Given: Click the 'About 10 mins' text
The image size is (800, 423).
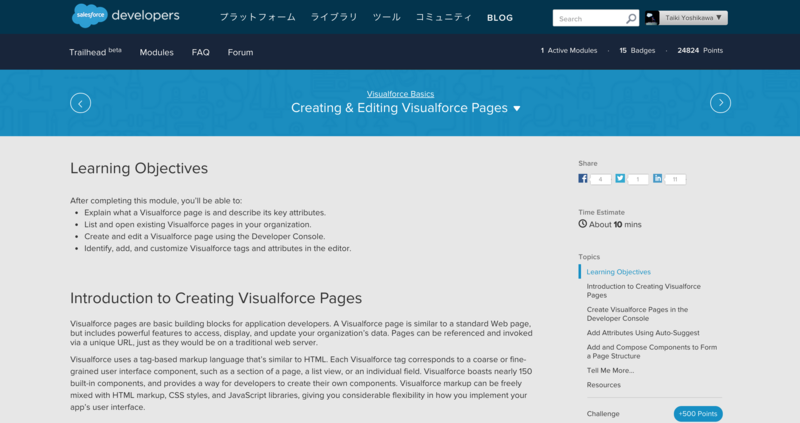Looking at the screenshot, I should click(x=615, y=225).
